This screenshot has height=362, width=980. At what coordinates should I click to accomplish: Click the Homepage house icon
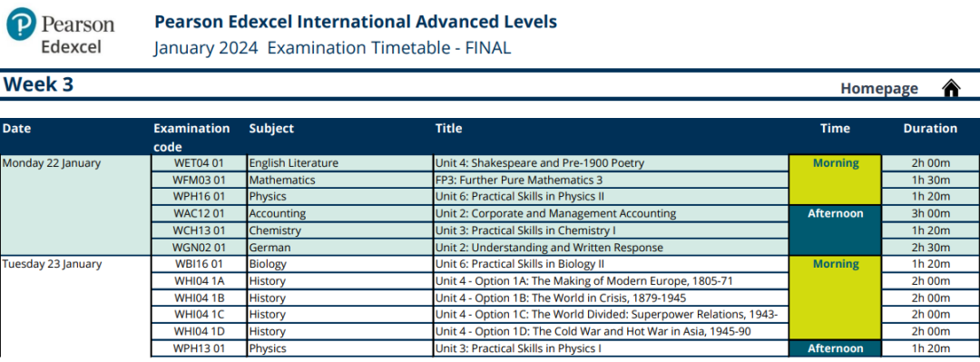[x=951, y=88]
